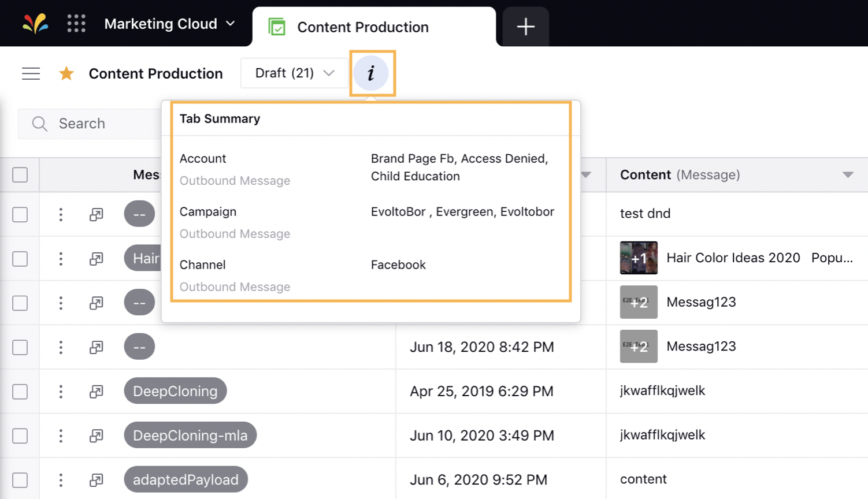Viewport: 868px width, 499px height.
Task: Check the first Messag123 row checkbox
Action: tap(20, 303)
